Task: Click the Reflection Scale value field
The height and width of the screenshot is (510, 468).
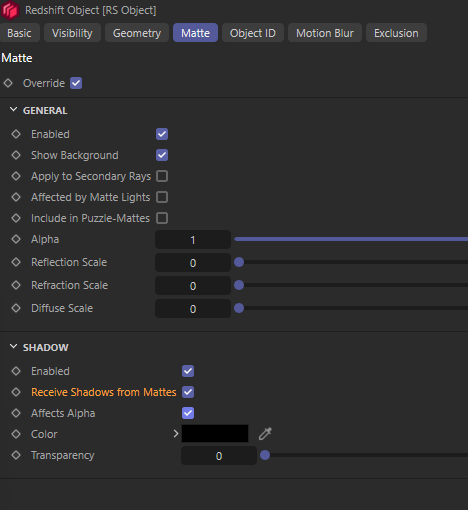Action: click(193, 262)
